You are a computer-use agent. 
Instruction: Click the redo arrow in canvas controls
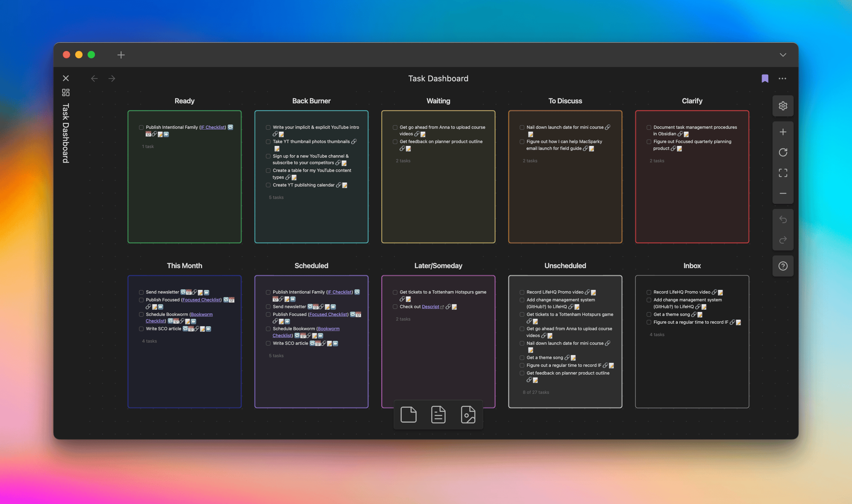point(783,240)
